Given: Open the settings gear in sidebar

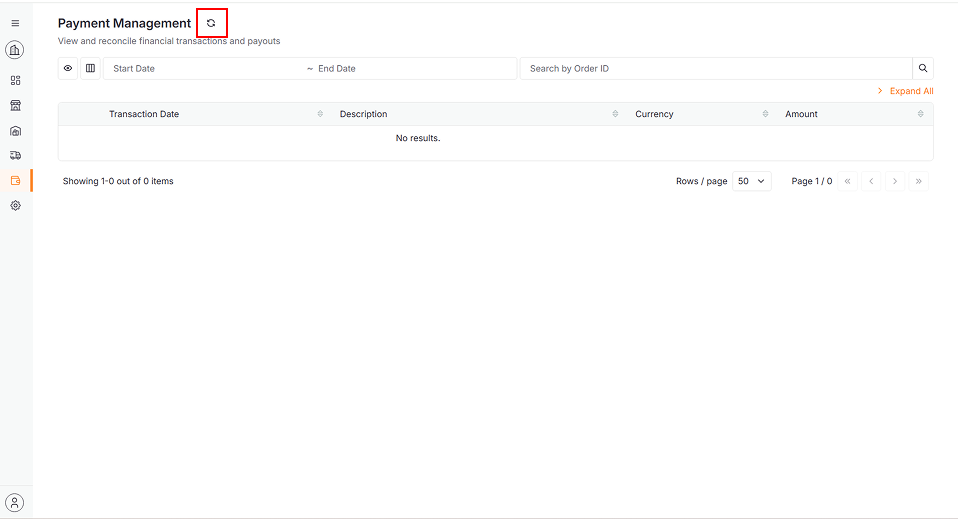Looking at the screenshot, I should click(15, 205).
